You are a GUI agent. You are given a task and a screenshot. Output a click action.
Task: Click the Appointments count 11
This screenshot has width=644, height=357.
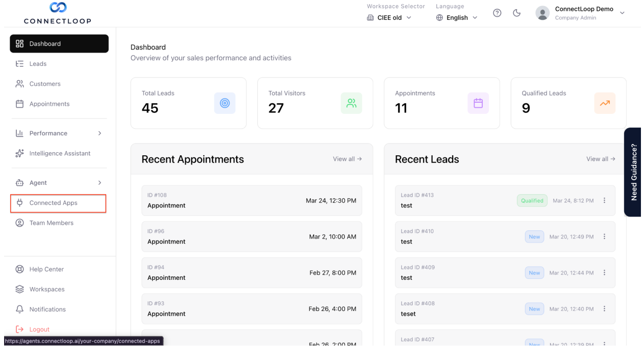tap(401, 108)
